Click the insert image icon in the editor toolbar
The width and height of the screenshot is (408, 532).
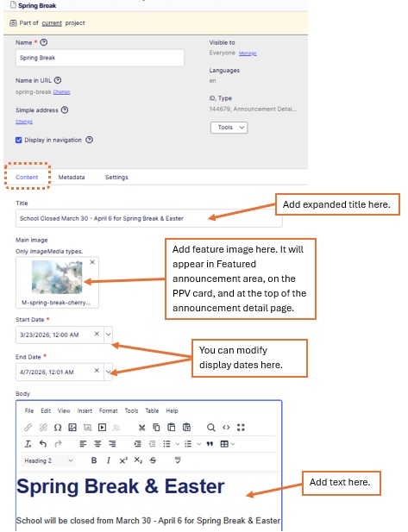(x=72, y=427)
